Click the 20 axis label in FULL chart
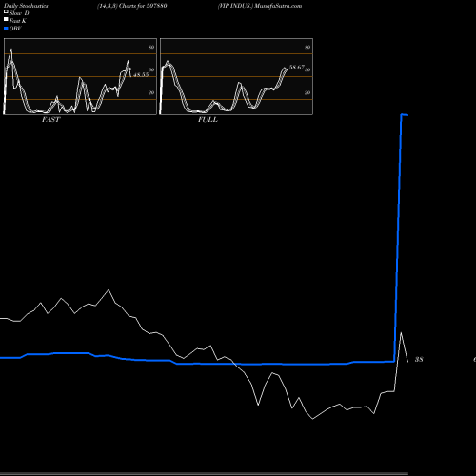 click(307, 92)
